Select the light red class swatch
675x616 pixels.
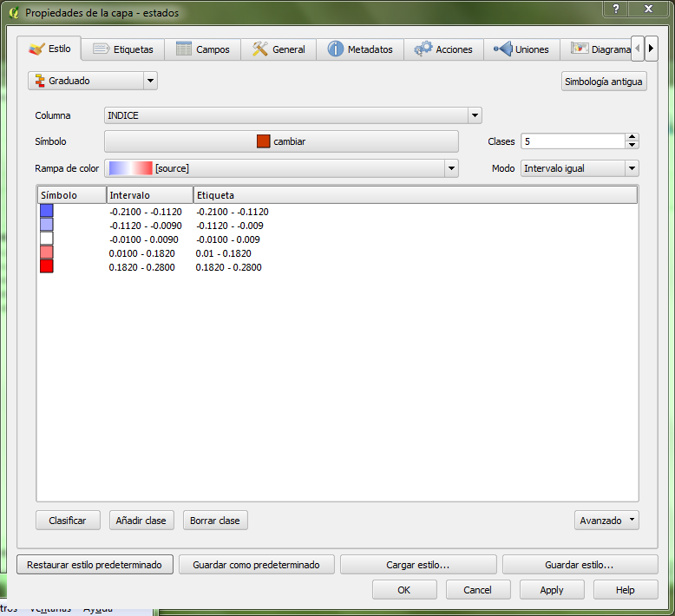point(47,252)
